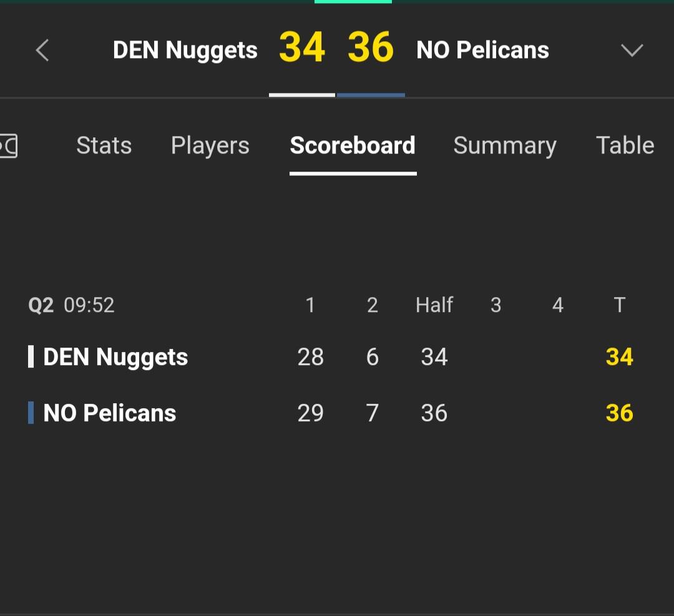674x616 pixels.
Task: Click the Q2 09:52 game clock
Action: click(71, 305)
